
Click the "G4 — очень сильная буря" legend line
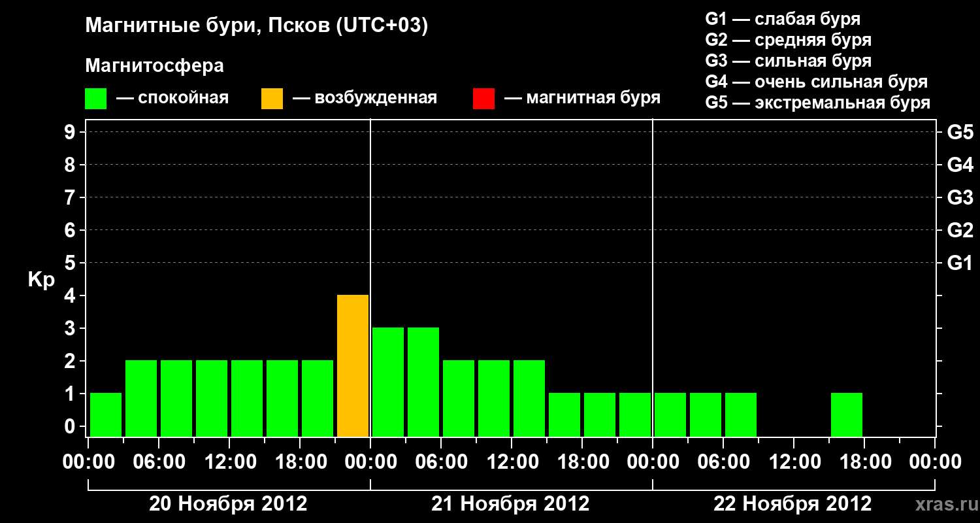(x=817, y=82)
